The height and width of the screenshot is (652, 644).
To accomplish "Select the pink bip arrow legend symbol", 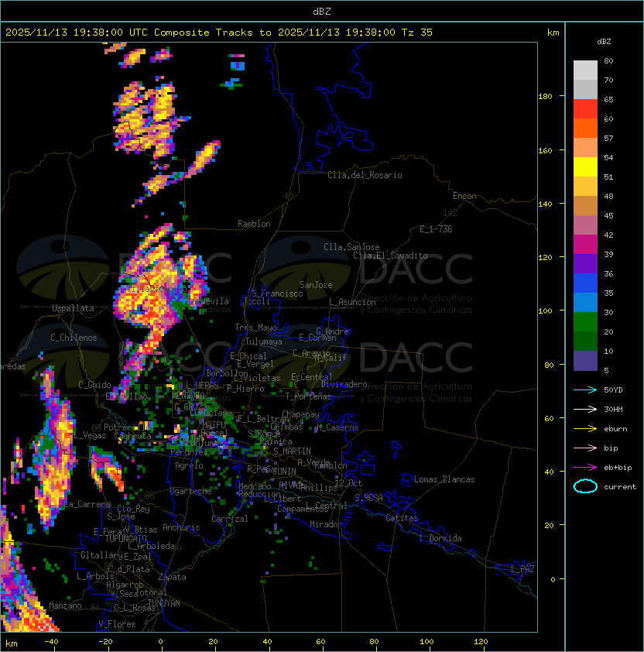I will (585, 448).
